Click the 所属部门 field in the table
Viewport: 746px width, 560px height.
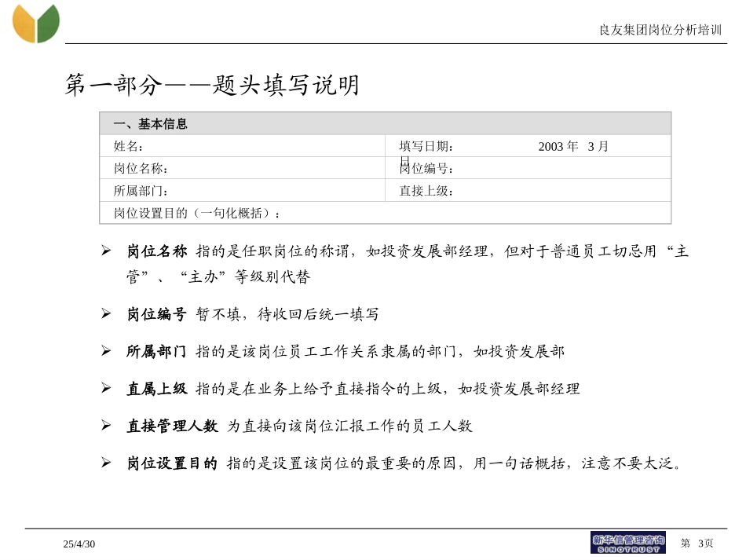pyautogui.click(x=242, y=191)
